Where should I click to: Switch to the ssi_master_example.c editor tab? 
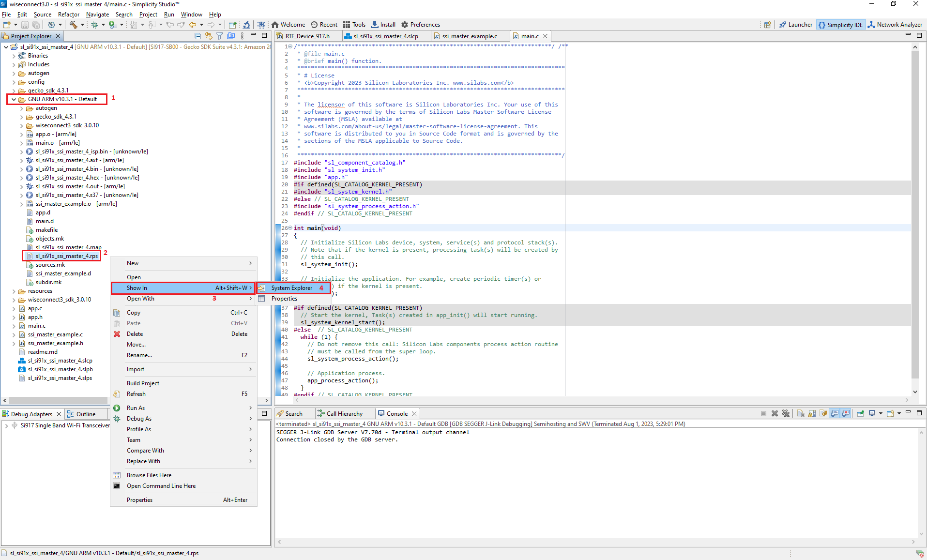click(x=470, y=36)
